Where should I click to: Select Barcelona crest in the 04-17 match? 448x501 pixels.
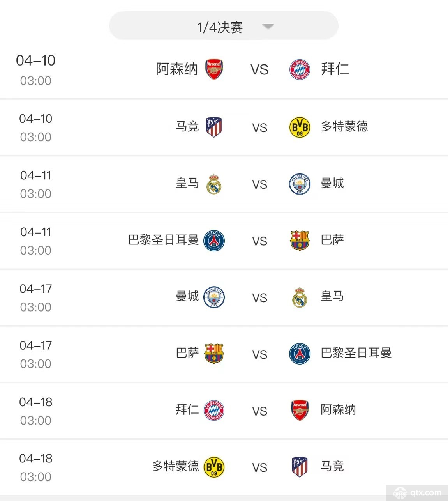214,354
